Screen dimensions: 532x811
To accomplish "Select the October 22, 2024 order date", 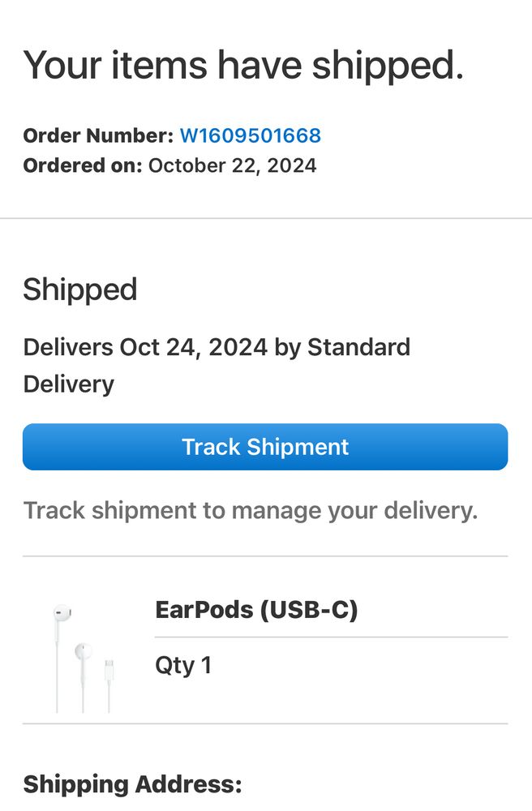I will [232, 166].
